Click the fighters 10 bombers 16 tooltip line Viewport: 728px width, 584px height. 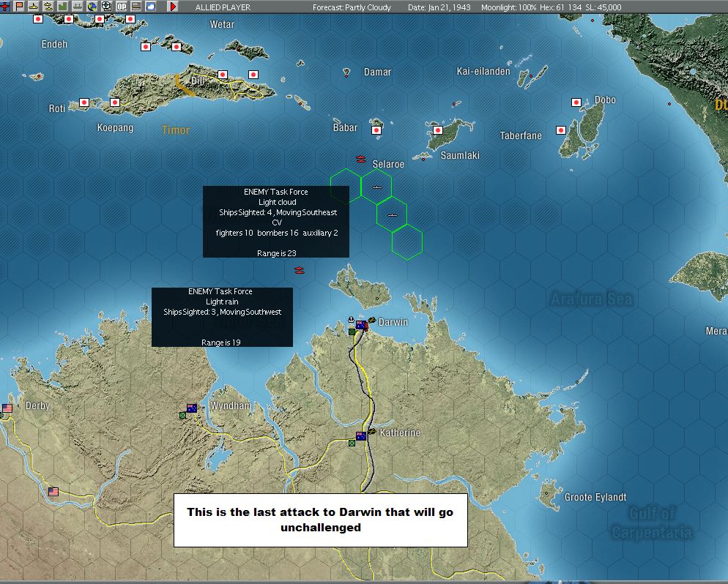[277, 233]
